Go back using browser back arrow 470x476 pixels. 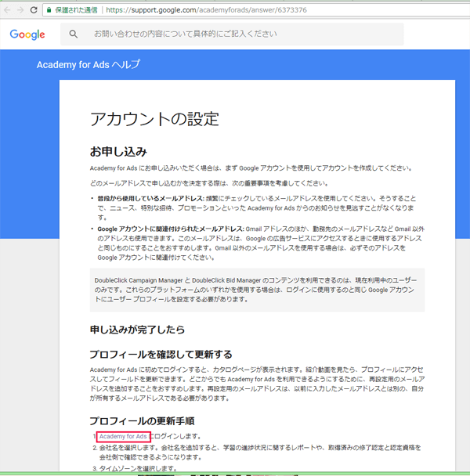click(7, 10)
